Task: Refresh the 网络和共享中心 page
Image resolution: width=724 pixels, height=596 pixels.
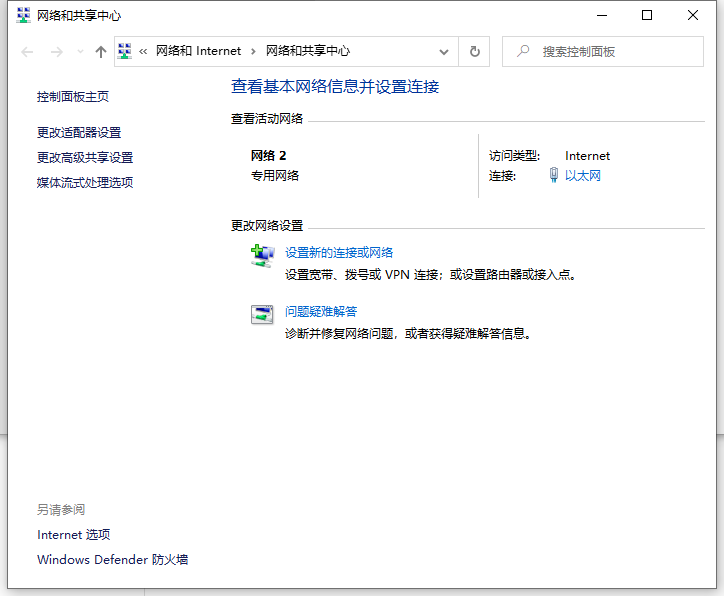Action: pos(474,51)
